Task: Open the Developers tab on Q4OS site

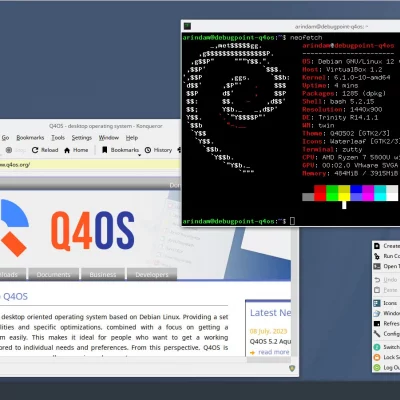Action: click(152, 275)
